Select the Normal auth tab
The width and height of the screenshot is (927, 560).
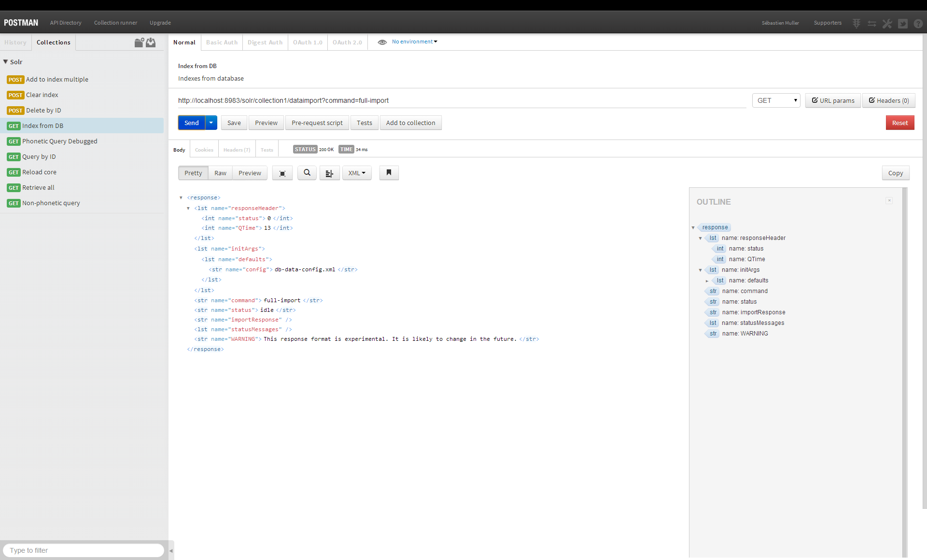184,42
